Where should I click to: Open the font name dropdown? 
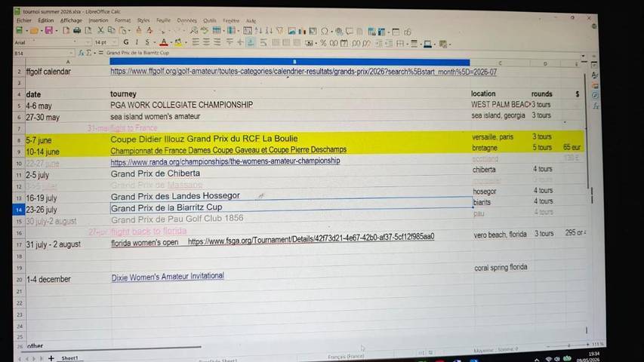[x=88, y=42]
